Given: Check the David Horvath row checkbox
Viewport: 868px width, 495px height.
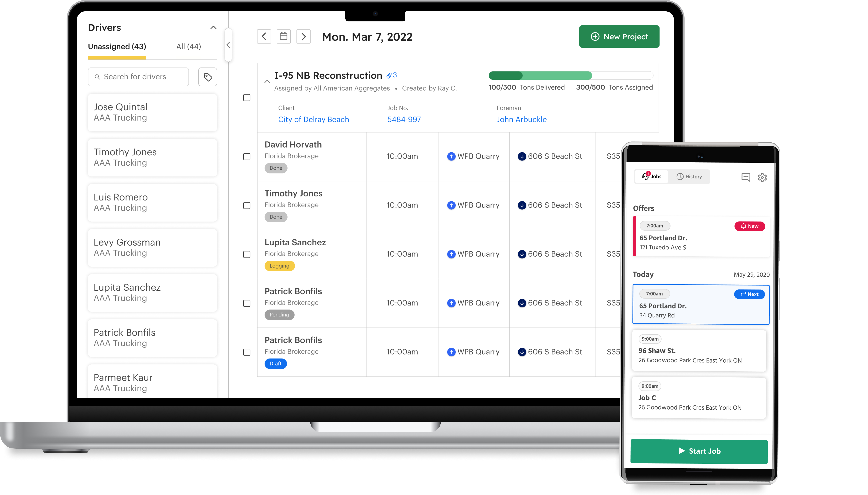Looking at the screenshot, I should (247, 156).
